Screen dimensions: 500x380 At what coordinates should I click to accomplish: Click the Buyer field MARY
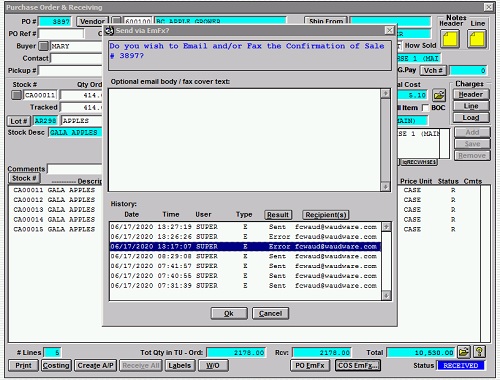click(x=76, y=46)
